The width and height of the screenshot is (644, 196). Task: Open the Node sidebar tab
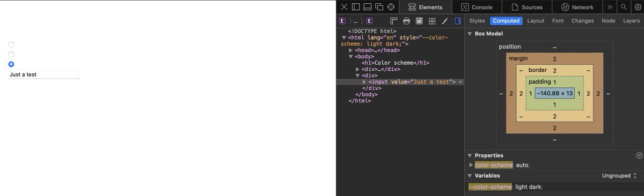coord(609,21)
